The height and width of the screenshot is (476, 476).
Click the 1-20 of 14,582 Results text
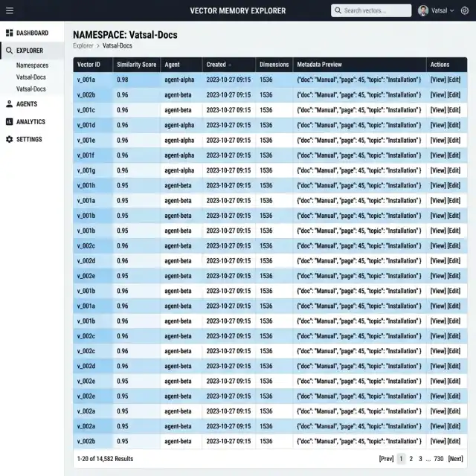click(x=105, y=459)
